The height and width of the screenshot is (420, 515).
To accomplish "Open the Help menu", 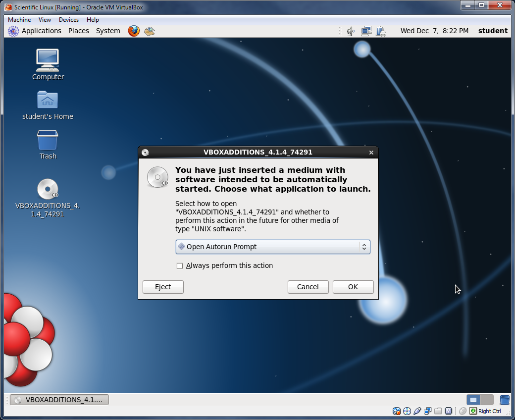I will [x=93, y=20].
